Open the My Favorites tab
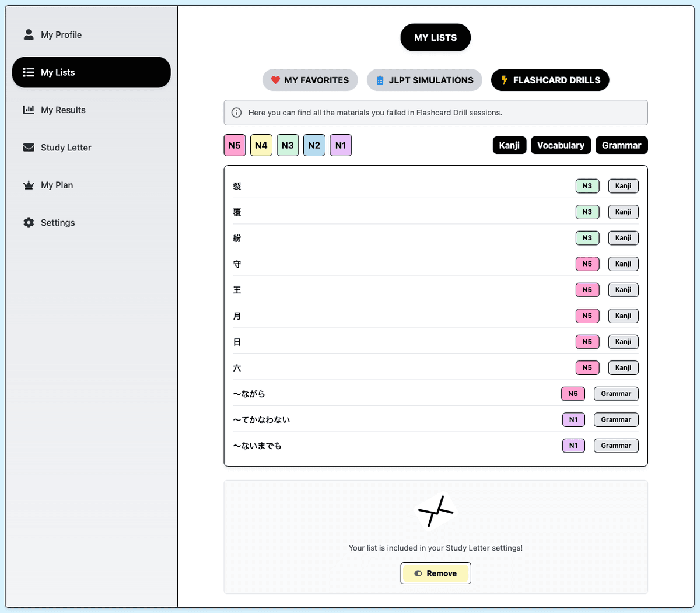Image resolution: width=700 pixels, height=613 pixels. (x=310, y=80)
